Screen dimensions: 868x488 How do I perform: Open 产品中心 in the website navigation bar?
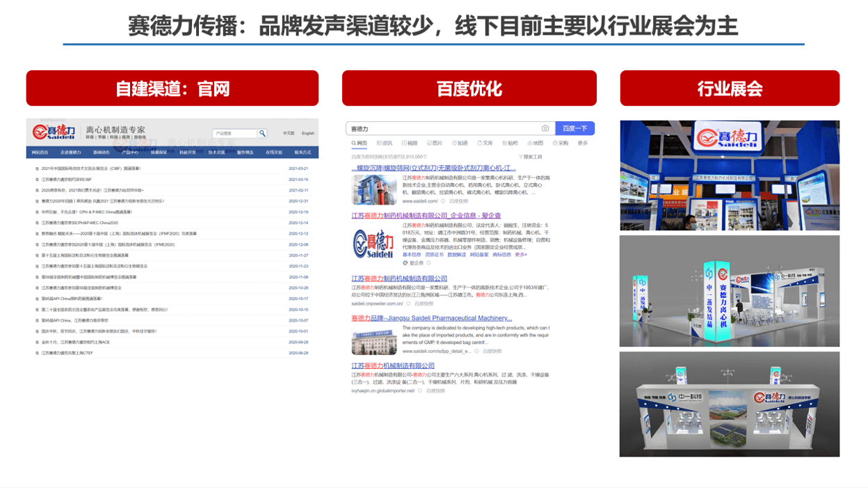click(130, 152)
